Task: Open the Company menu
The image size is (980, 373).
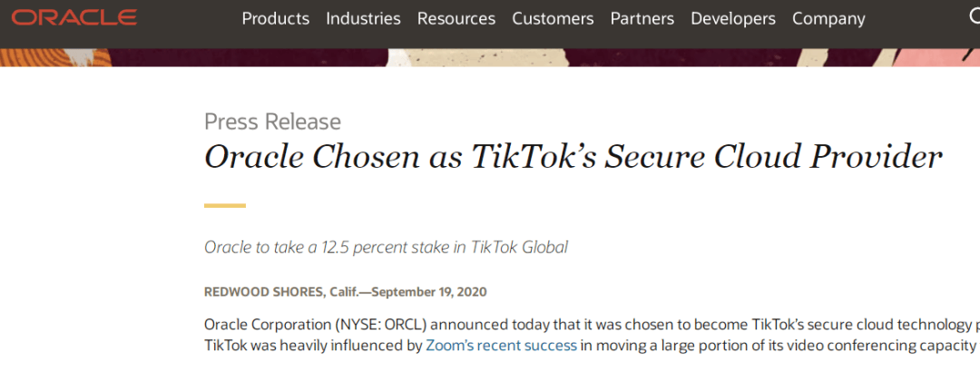Action: click(828, 18)
